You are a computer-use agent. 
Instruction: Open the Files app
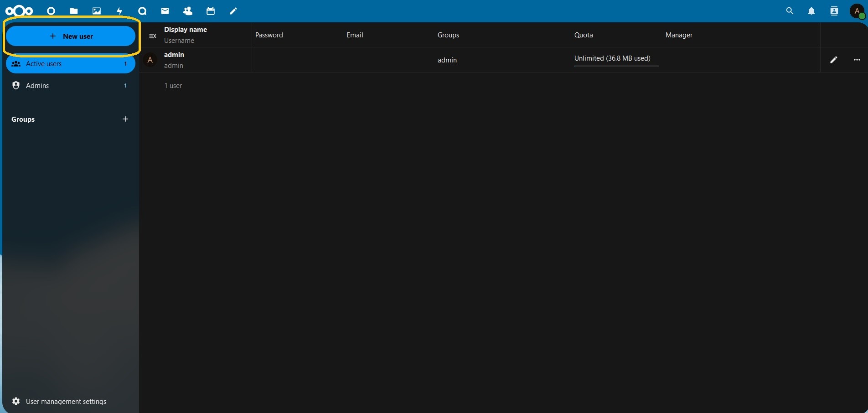[74, 11]
